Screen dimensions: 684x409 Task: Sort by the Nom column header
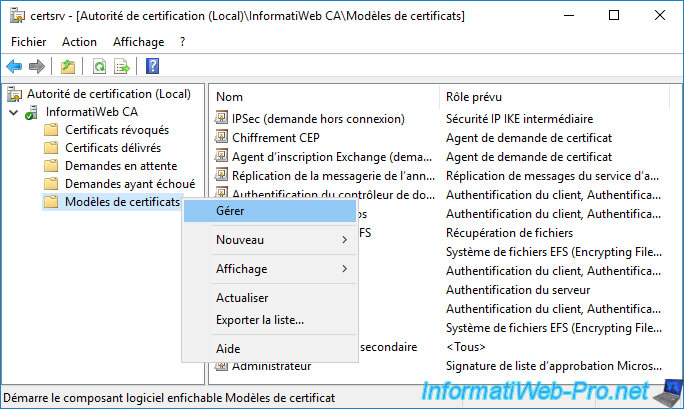(230, 96)
